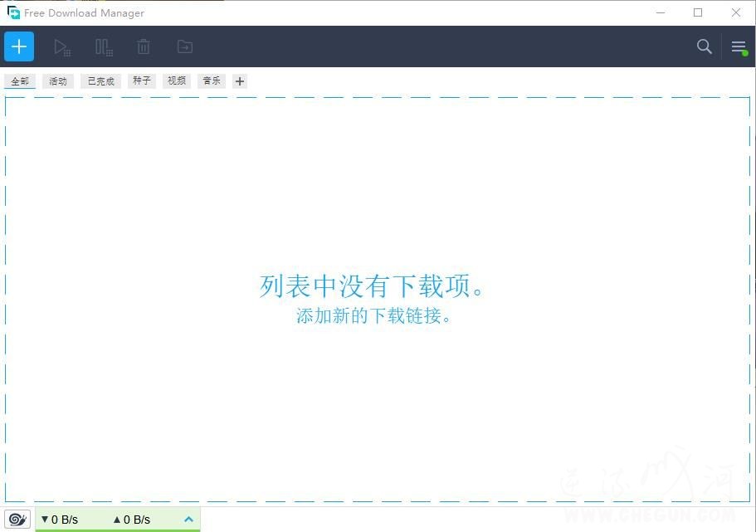Maximize the Free Download Manager window
This screenshot has width=756, height=532.
coord(698,12)
